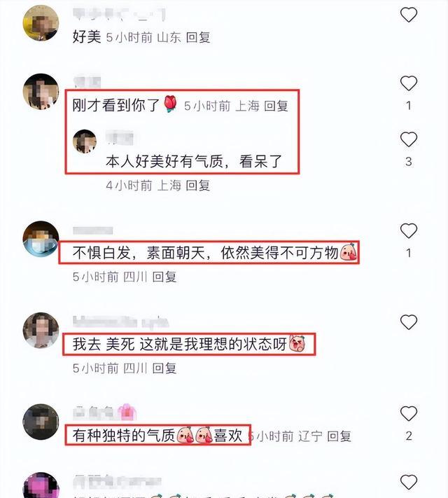Tap the heart on the bottom partial comment

(x=409, y=482)
